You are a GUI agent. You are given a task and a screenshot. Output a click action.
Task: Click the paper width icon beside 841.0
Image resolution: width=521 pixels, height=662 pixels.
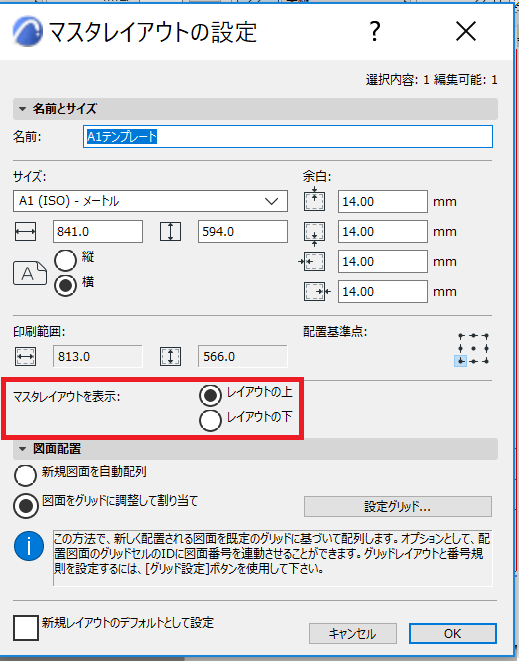pos(25,232)
